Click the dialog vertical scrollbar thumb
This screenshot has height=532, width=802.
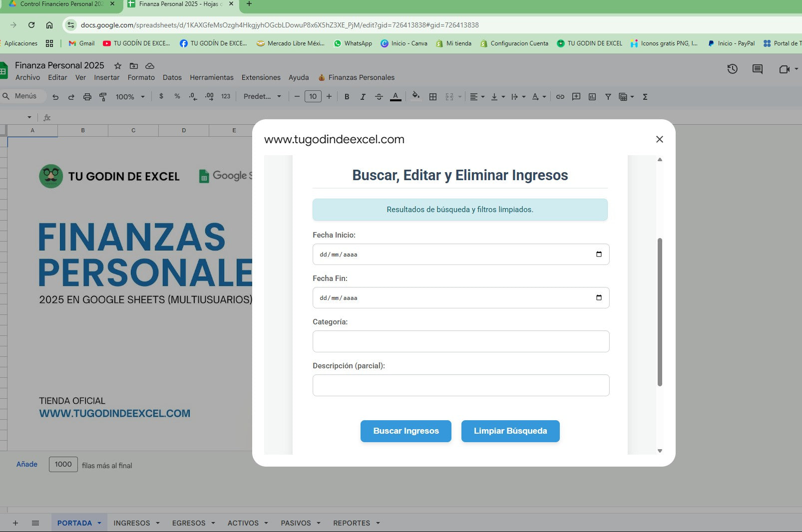[x=660, y=312]
